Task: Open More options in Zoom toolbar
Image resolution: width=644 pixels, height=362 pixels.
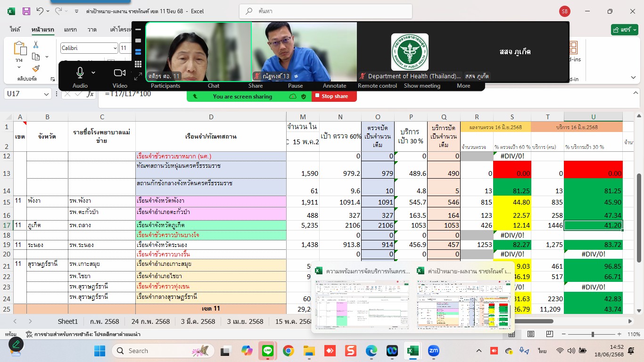Action: tap(463, 86)
